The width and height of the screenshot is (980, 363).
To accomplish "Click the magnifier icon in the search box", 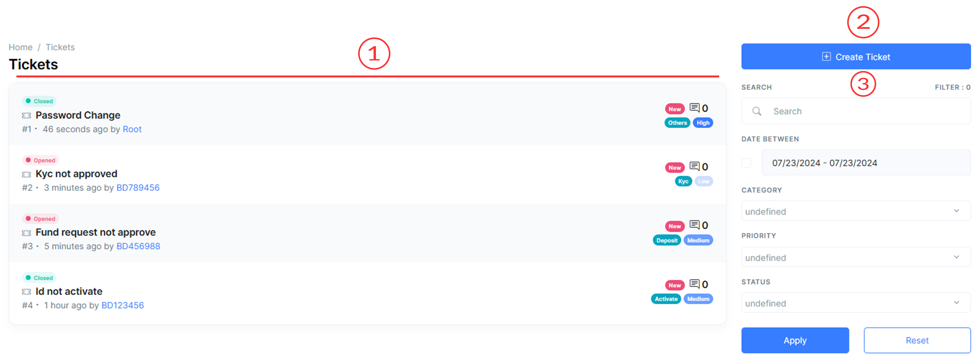I will (x=757, y=111).
